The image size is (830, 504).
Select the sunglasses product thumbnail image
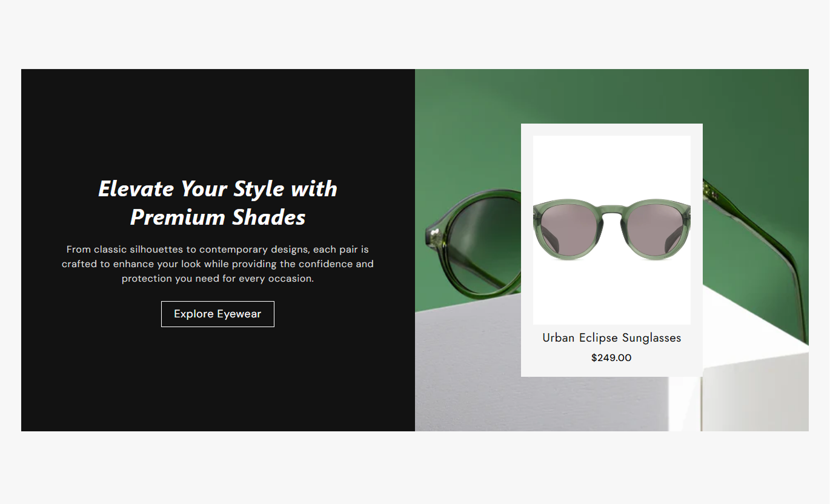[x=612, y=230]
